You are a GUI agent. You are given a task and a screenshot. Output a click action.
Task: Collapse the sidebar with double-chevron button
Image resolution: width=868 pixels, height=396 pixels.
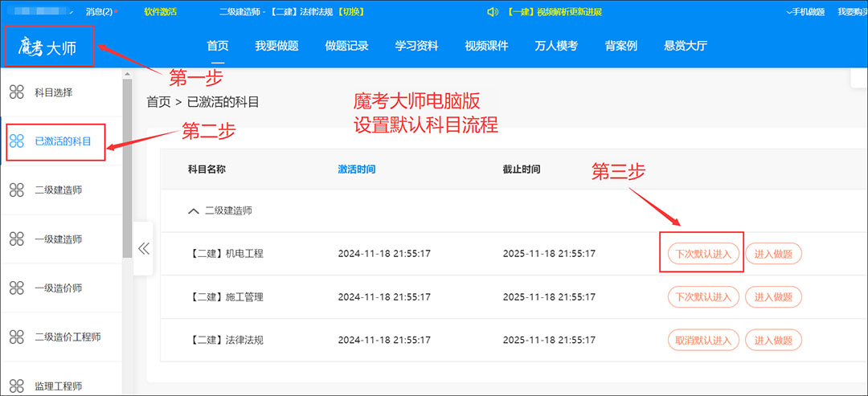(x=143, y=248)
